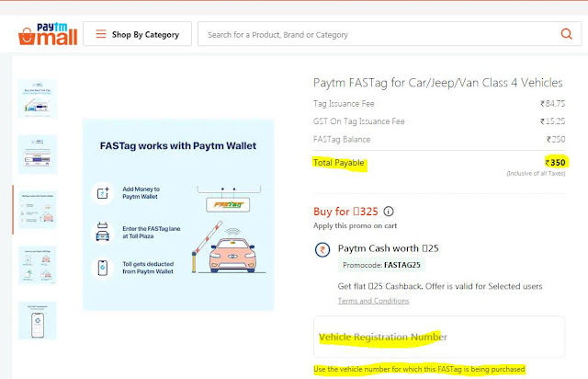Focus the product search field
The width and height of the screenshot is (588, 379).
tap(390, 34)
